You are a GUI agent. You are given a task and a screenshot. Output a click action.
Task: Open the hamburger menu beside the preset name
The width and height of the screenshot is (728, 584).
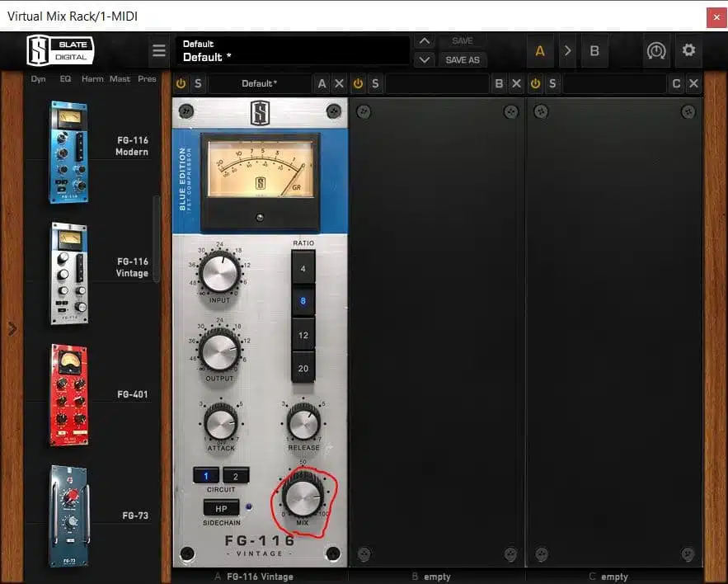tap(159, 50)
